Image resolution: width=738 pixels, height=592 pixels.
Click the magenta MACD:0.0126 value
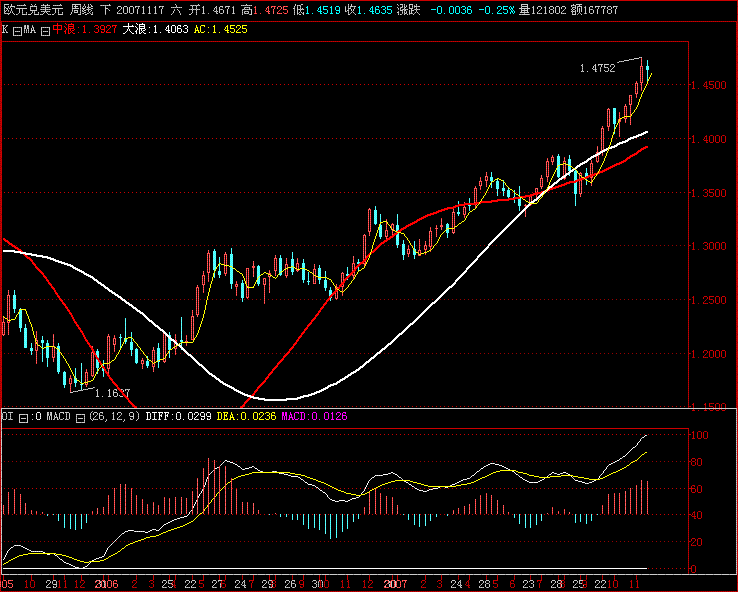[x=314, y=416]
